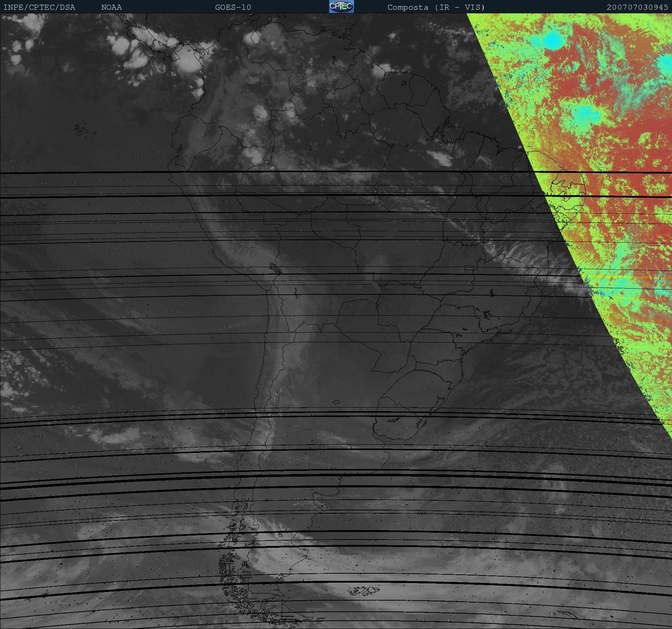The width and height of the screenshot is (672, 629).
Task: Click the Galapagos Islands outline
Action: [82, 130]
